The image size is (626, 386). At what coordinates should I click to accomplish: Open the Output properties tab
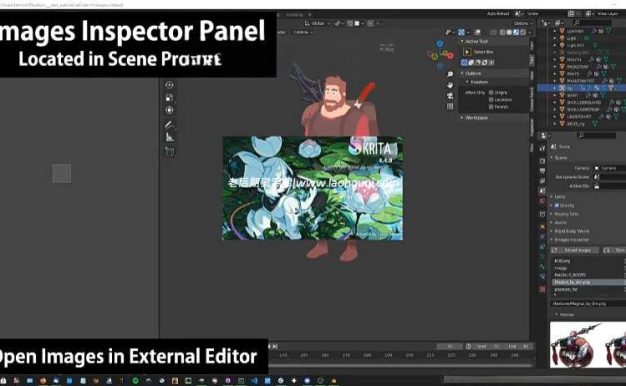[x=542, y=171]
